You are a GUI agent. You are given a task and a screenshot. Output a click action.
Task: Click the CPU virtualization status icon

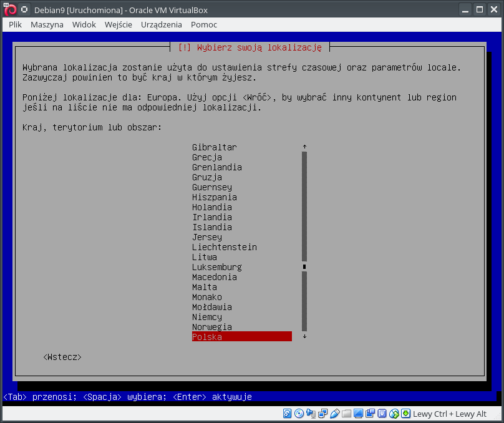[382, 414]
